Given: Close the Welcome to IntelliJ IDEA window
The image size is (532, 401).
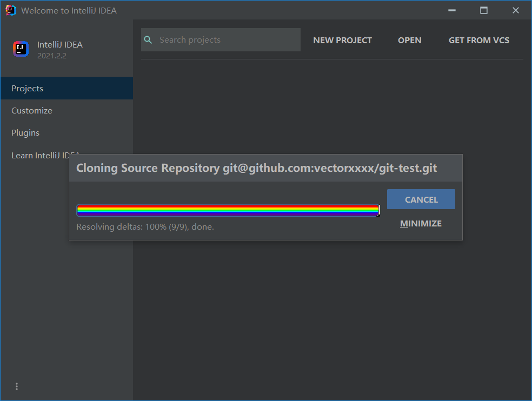Looking at the screenshot, I should (516, 10).
